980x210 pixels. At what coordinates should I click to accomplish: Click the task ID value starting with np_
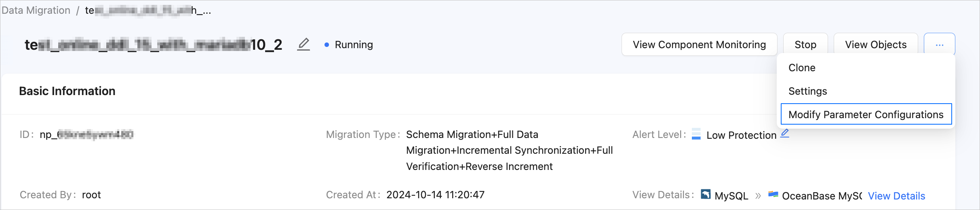(x=86, y=134)
